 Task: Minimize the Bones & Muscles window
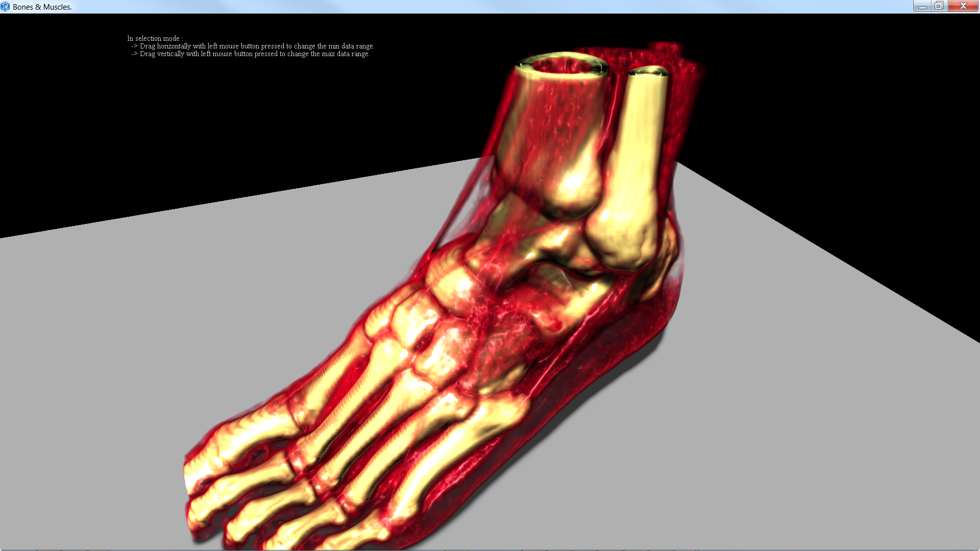click(x=922, y=6)
